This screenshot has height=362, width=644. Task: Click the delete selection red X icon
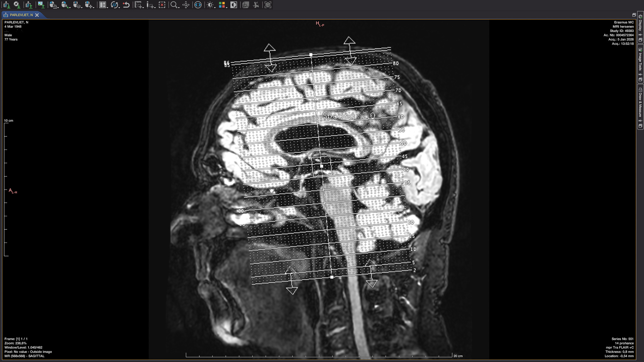tap(162, 5)
